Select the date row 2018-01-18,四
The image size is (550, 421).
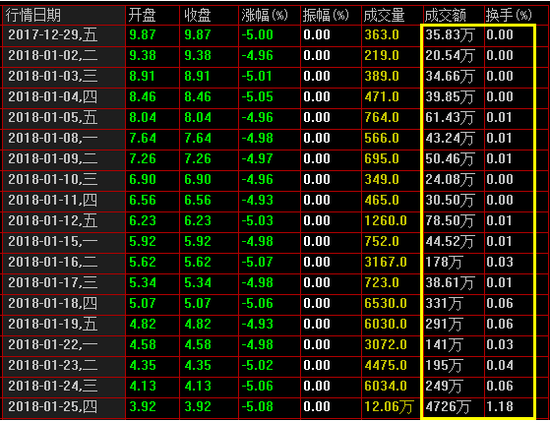(53, 303)
